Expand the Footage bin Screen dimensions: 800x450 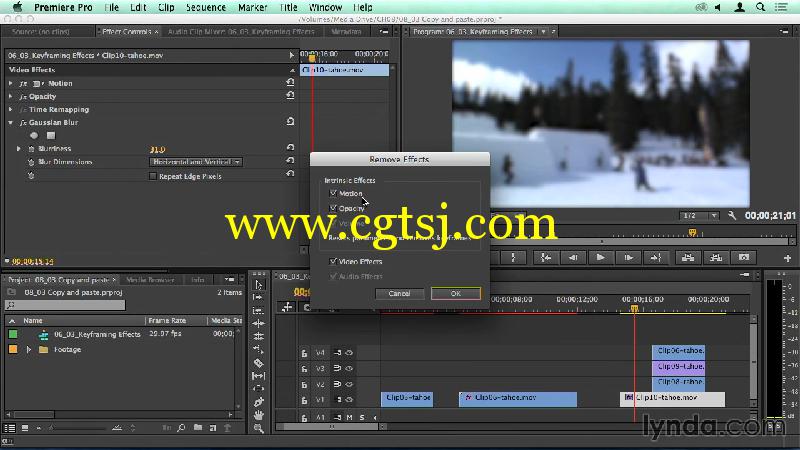pos(29,349)
